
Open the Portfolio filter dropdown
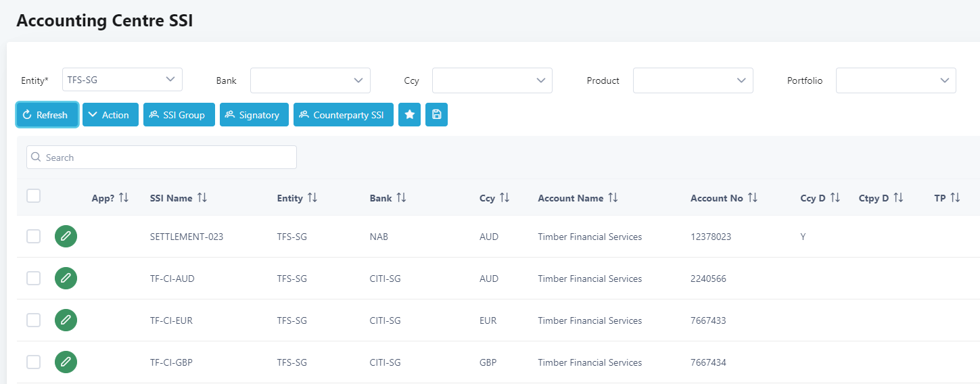(895, 80)
